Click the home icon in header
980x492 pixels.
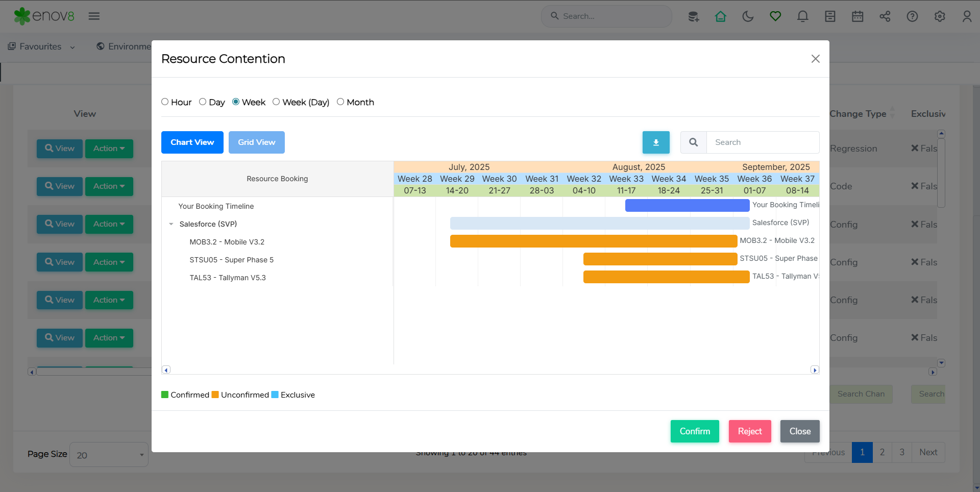point(720,16)
